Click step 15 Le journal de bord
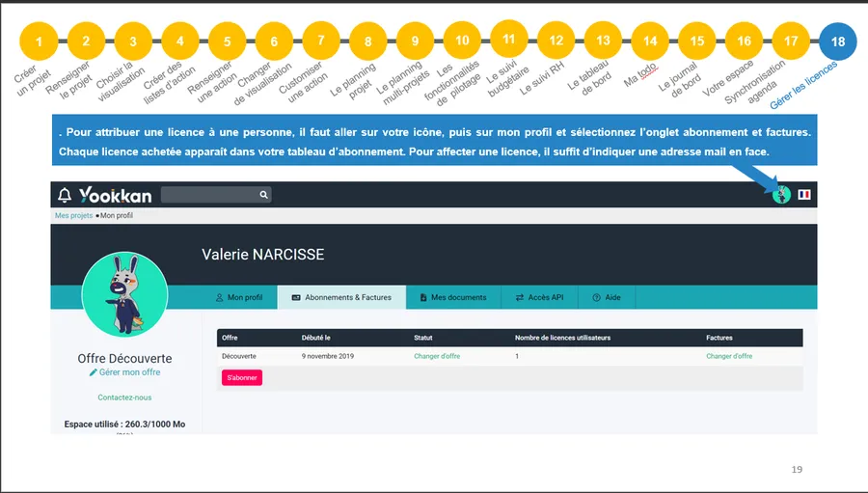 [697, 41]
